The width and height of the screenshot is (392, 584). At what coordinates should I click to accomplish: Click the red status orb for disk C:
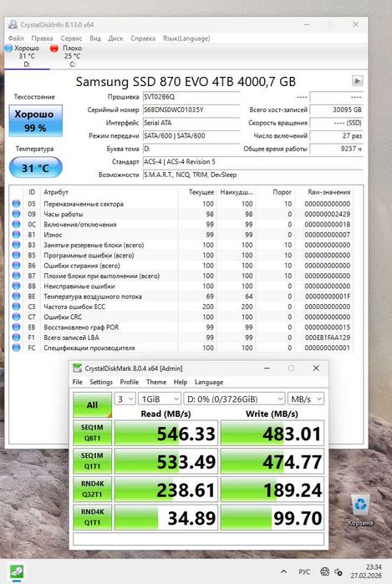pyautogui.click(x=54, y=48)
